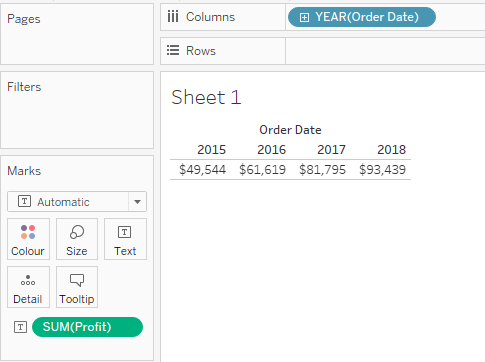The width and height of the screenshot is (485, 362).
Task: Click the Columns shelf icon
Action: pyautogui.click(x=173, y=16)
